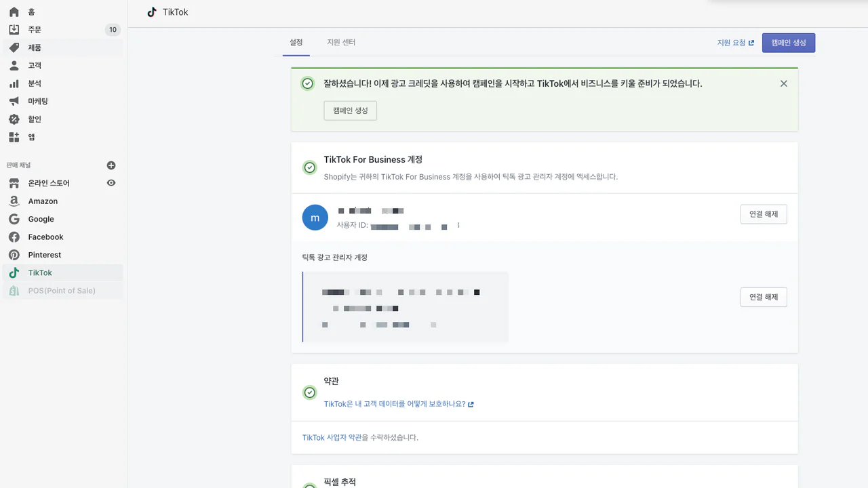Image resolution: width=868 pixels, height=488 pixels.
Task: Click the TikTok logo in page header
Action: coord(152,12)
